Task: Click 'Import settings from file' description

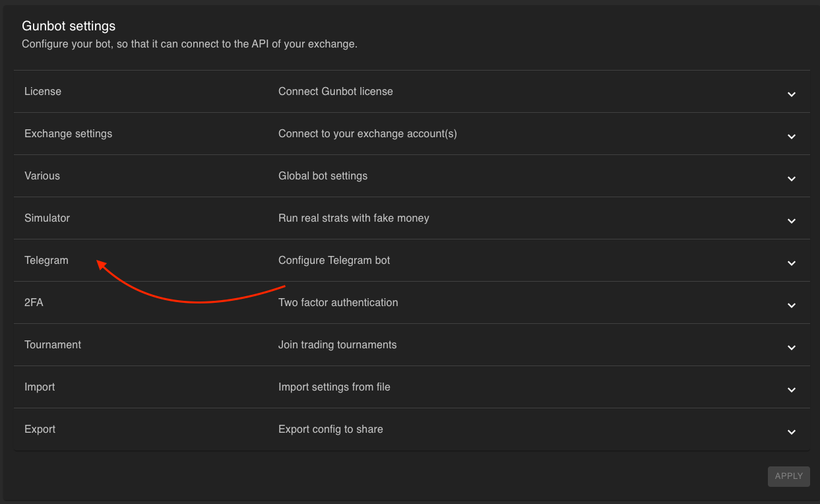Action: pos(334,387)
